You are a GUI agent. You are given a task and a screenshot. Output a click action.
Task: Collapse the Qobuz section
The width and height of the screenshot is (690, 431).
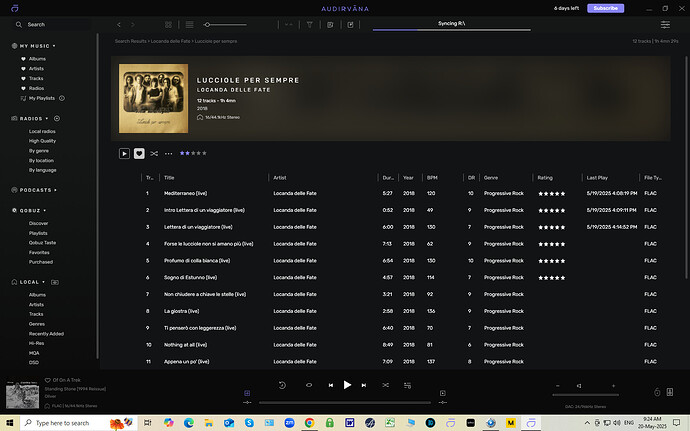point(44,210)
